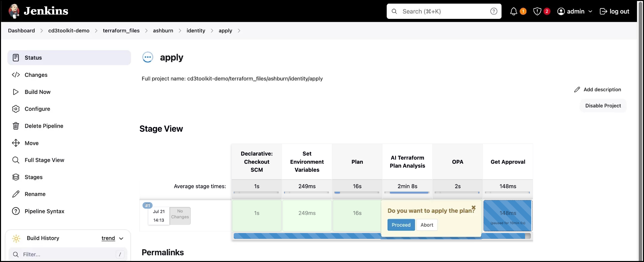Click the AI Terraform Plan Analysis average time bar
This screenshot has height=262, width=644.
(407, 193)
